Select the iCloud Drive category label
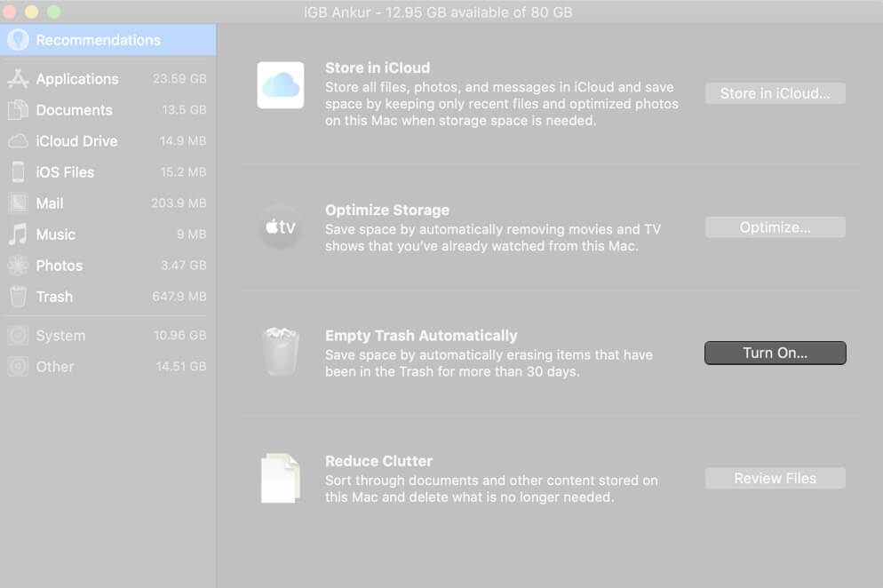Image resolution: width=883 pixels, height=588 pixels. click(x=76, y=141)
